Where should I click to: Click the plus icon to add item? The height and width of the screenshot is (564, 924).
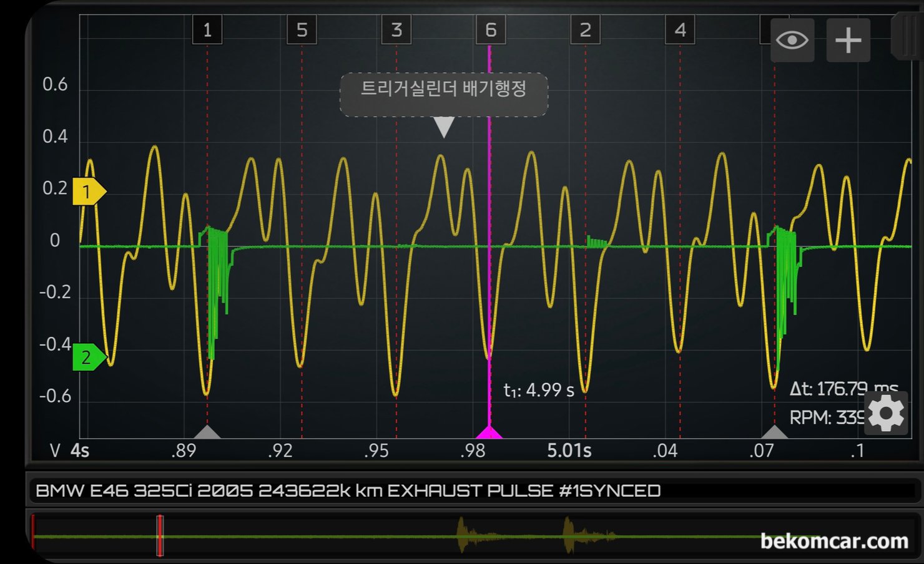848,41
